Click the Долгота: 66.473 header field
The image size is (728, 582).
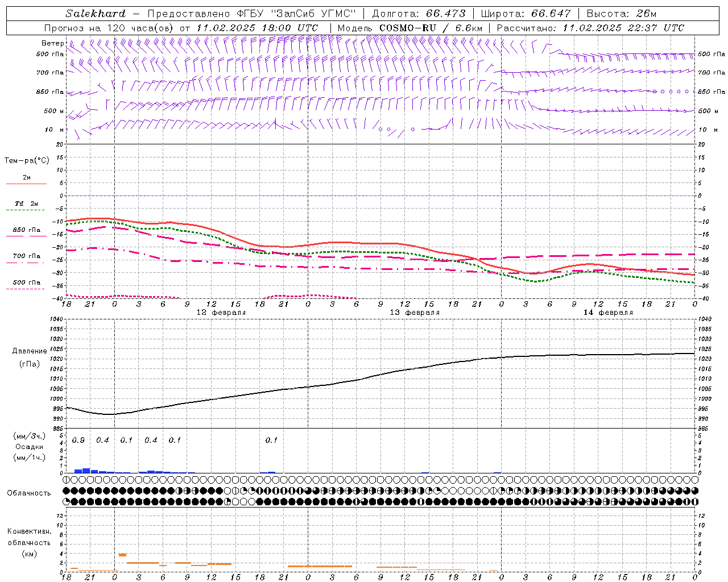pyautogui.click(x=419, y=14)
